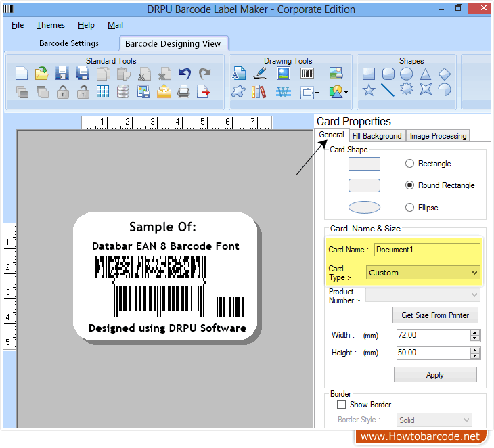Decrease the Height value with down arrow
This screenshot has width=494, height=448.
pos(475,356)
